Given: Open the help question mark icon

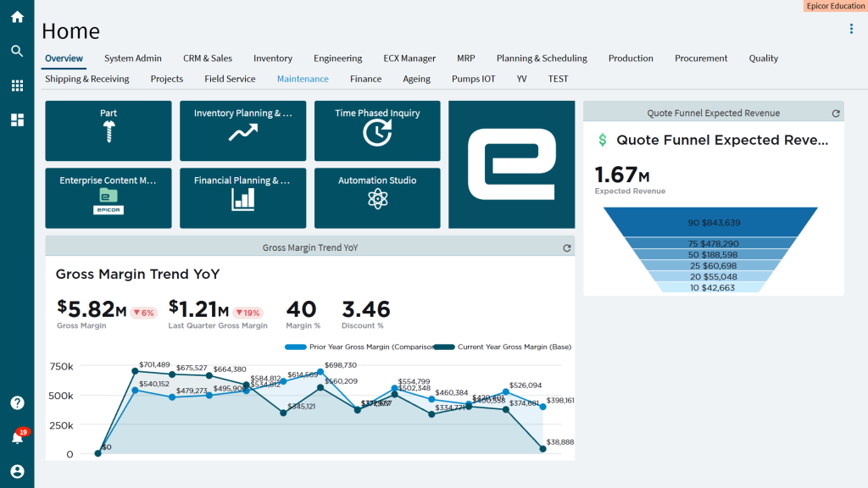Looking at the screenshot, I should (x=17, y=402).
